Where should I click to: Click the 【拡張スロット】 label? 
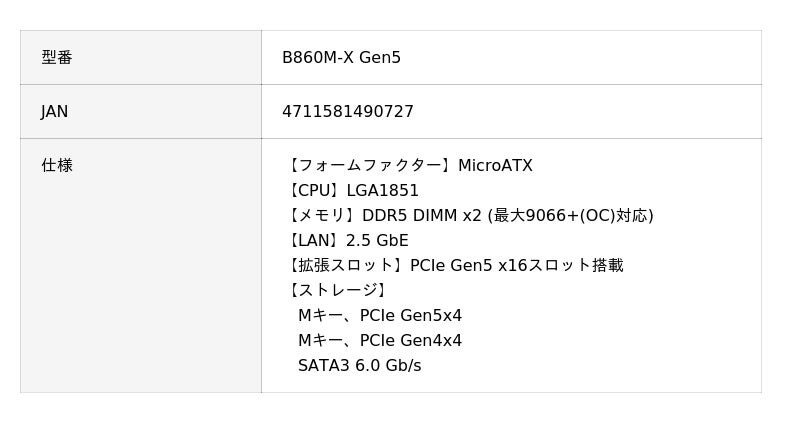346,266
